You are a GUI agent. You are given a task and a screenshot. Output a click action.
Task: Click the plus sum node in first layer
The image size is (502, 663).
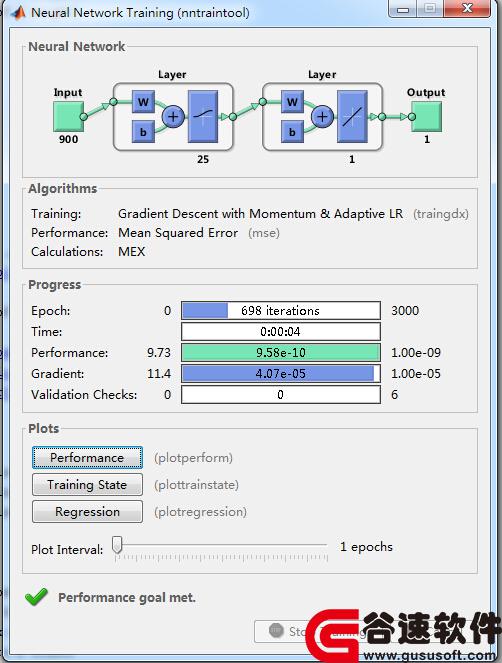tap(173, 116)
